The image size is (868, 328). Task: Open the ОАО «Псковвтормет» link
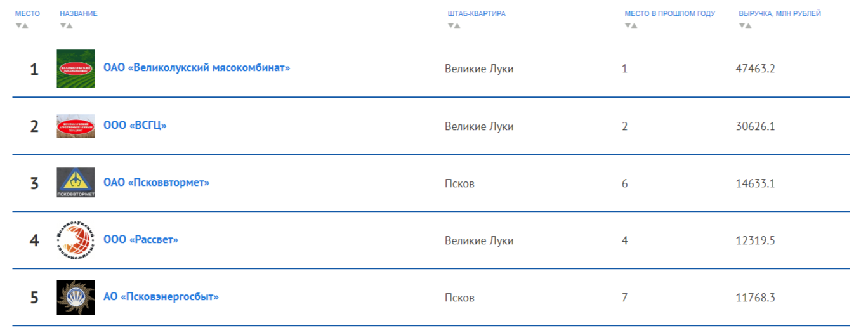[x=156, y=183]
